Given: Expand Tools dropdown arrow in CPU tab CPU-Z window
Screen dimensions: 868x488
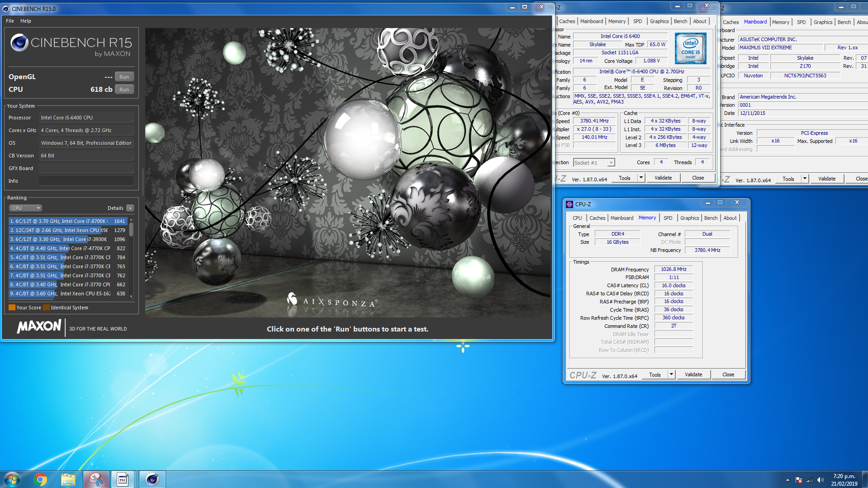Looking at the screenshot, I should click(641, 178).
